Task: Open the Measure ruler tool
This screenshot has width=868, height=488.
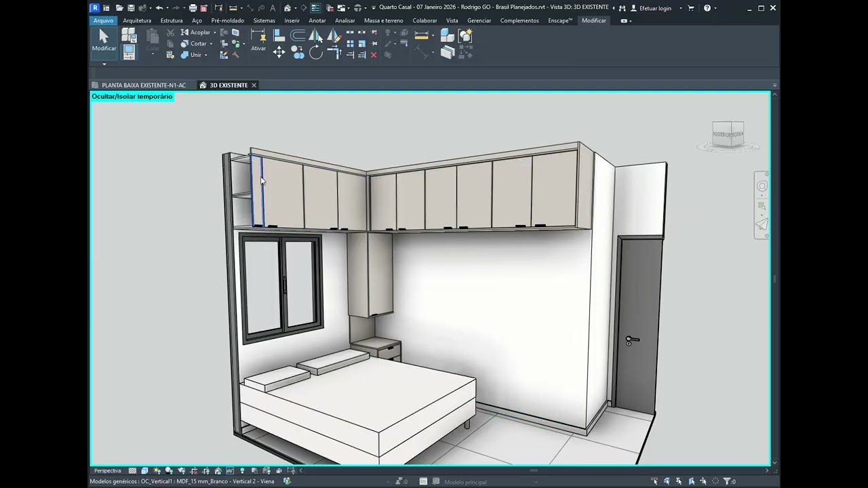Action: click(422, 35)
